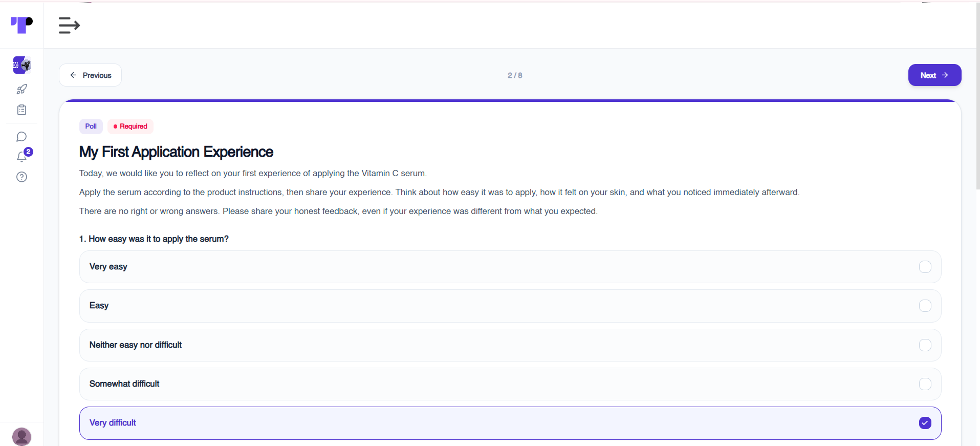This screenshot has height=446, width=980.
Task: Click the purple T logo
Action: [21, 25]
